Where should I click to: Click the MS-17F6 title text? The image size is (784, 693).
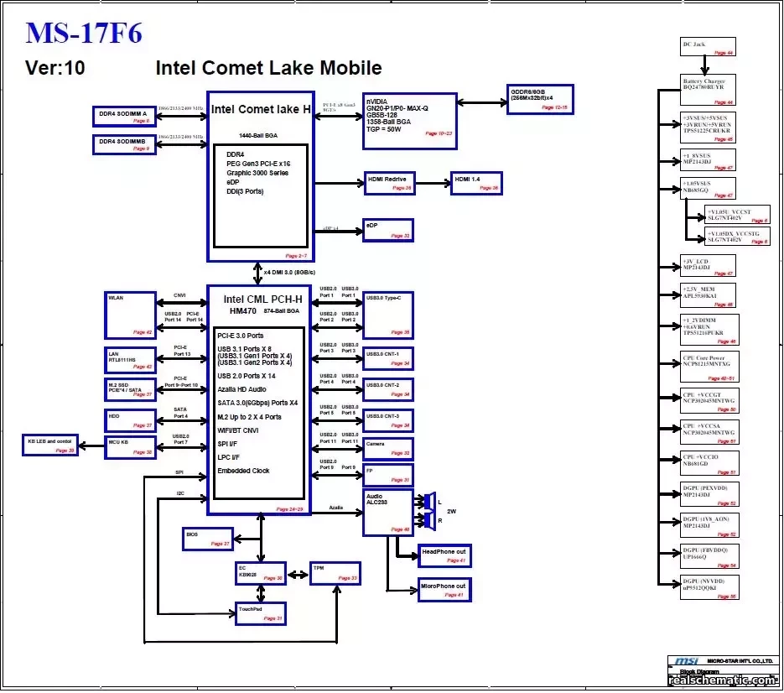tap(84, 34)
